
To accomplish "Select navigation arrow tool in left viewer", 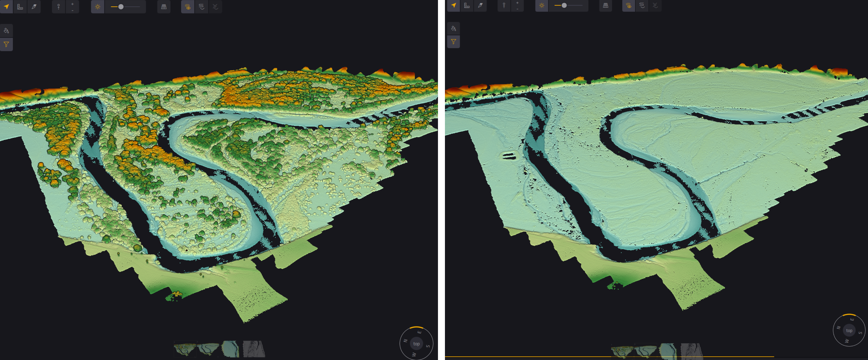I will pos(6,7).
